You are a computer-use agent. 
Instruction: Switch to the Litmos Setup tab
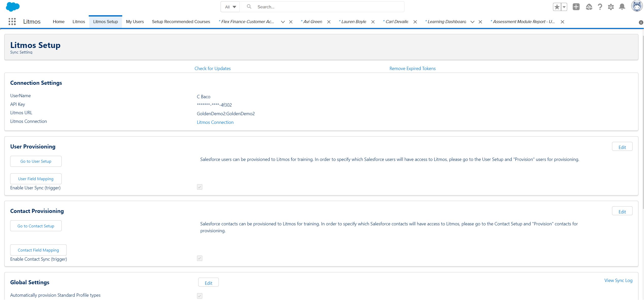pos(105,22)
